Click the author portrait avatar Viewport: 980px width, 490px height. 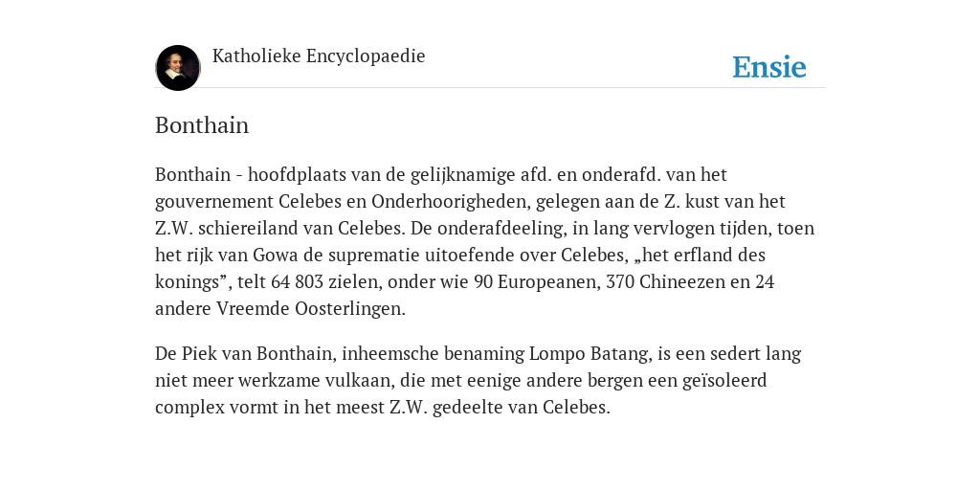[178, 68]
